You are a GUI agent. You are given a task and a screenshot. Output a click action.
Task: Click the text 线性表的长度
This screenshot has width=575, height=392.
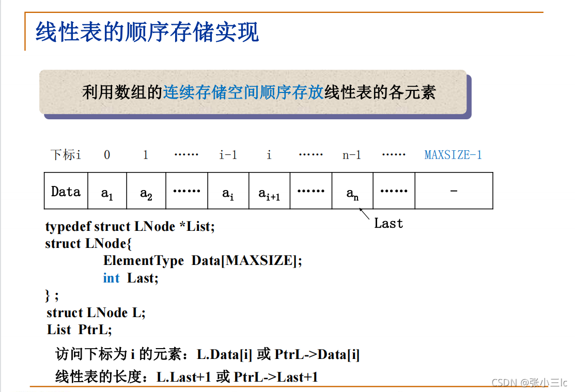tap(98, 377)
